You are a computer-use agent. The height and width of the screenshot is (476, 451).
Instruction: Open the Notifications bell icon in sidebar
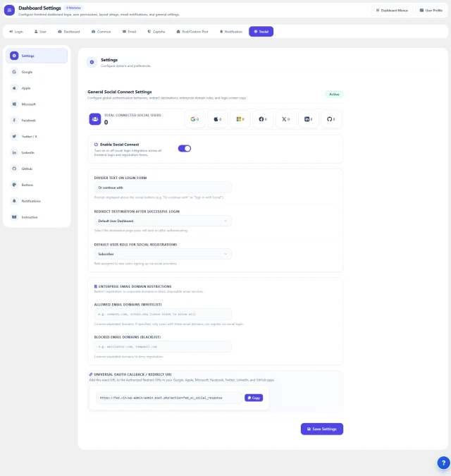click(14, 201)
